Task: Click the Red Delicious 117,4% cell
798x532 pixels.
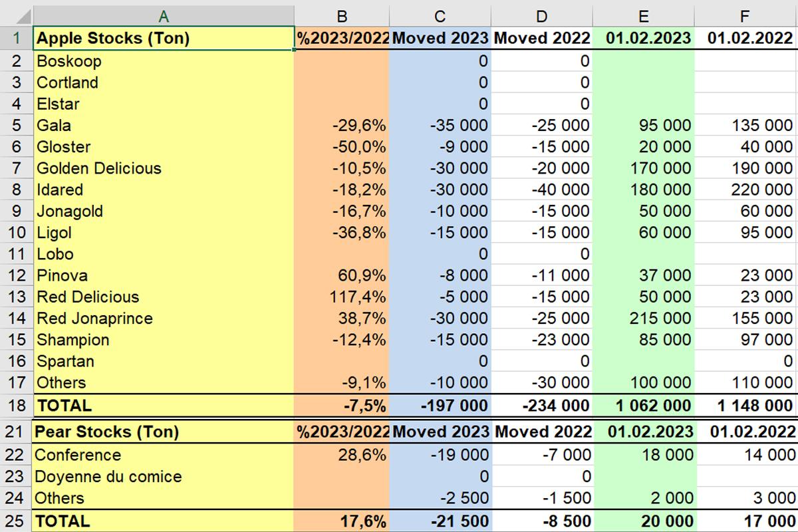Action: click(341, 297)
